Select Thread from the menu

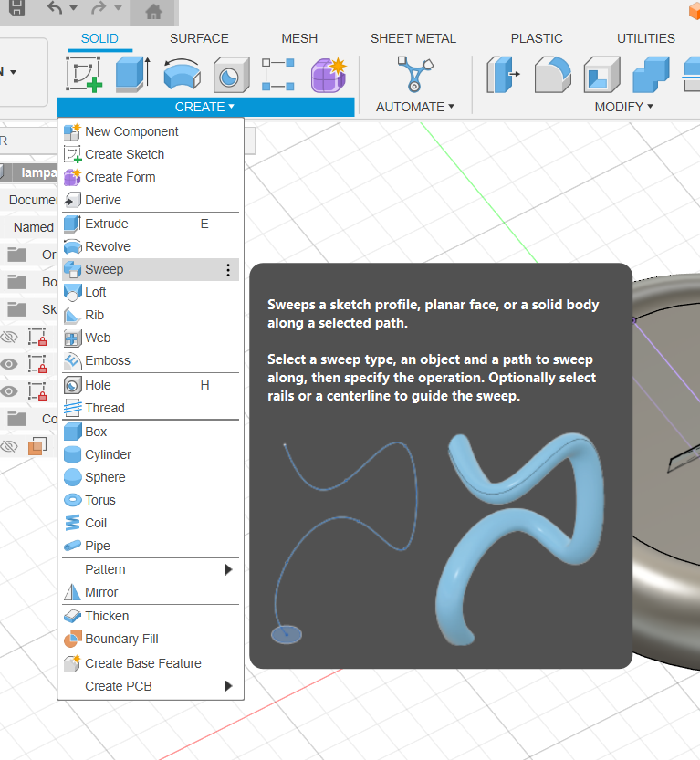pyautogui.click(x=151, y=408)
